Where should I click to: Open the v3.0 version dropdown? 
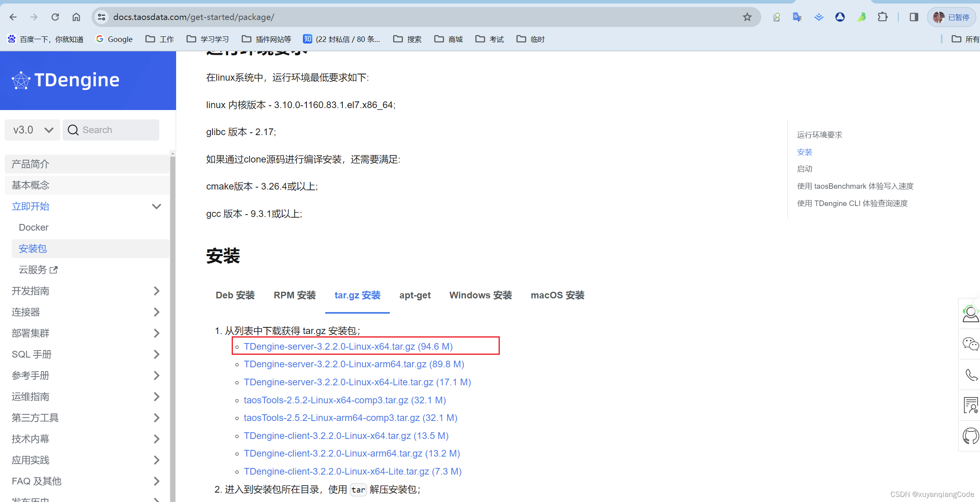coord(32,130)
